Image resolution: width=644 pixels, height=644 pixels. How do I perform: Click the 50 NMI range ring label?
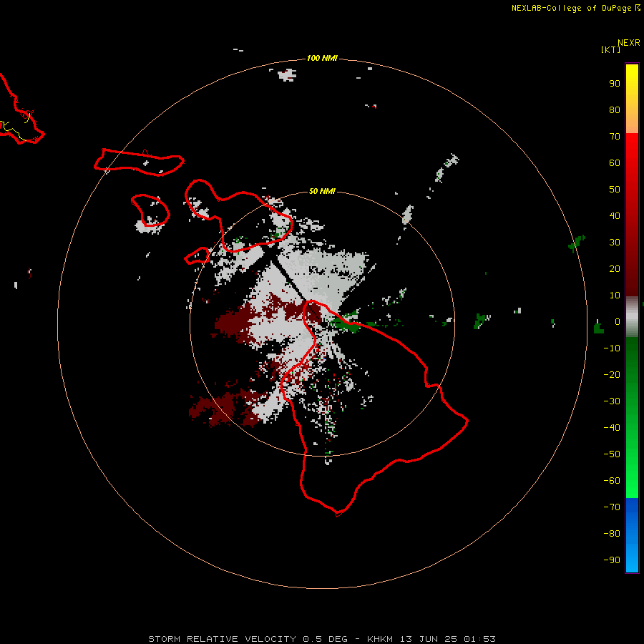(321, 191)
